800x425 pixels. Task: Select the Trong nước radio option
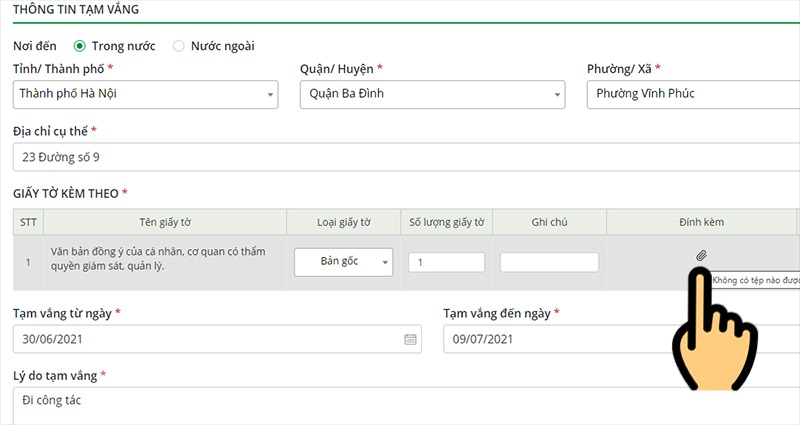(x=79, y=46)
